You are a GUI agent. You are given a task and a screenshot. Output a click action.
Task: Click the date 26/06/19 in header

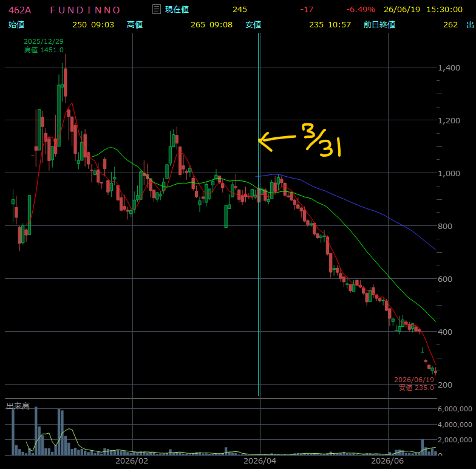coord(402,10)
